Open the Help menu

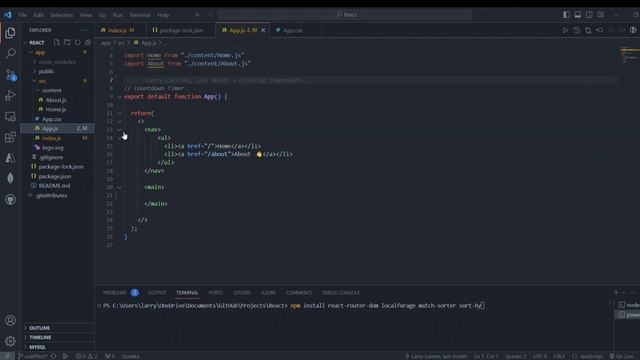[x=163, y=15]
